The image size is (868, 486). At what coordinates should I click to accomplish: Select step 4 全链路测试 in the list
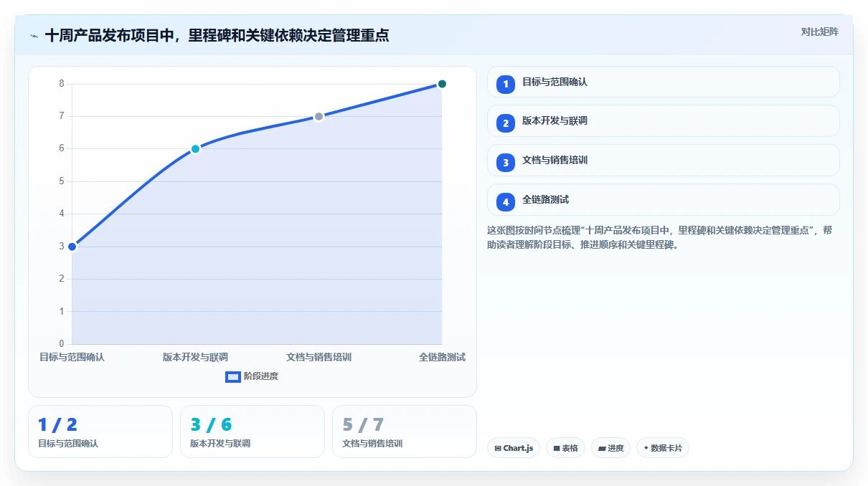pos(663,200)
